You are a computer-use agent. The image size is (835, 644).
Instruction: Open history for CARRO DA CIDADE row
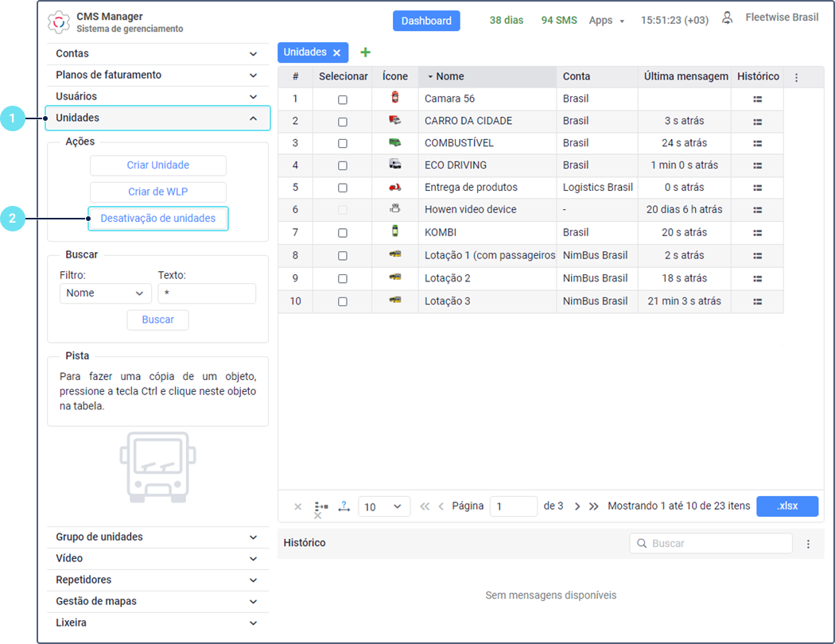pos(757,122)
